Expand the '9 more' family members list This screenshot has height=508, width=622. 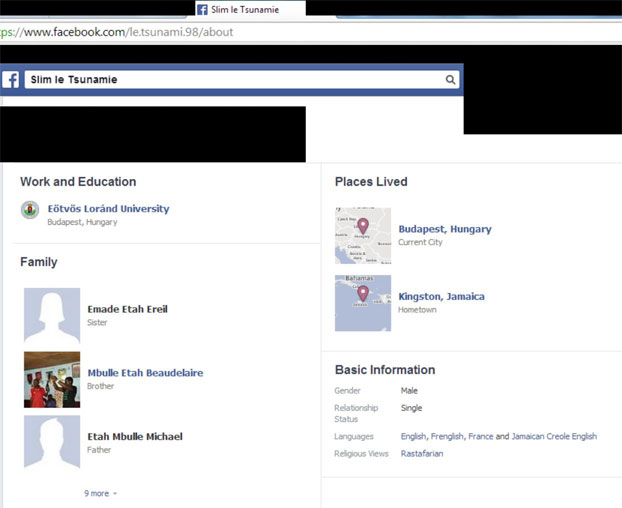coord(100,493)
